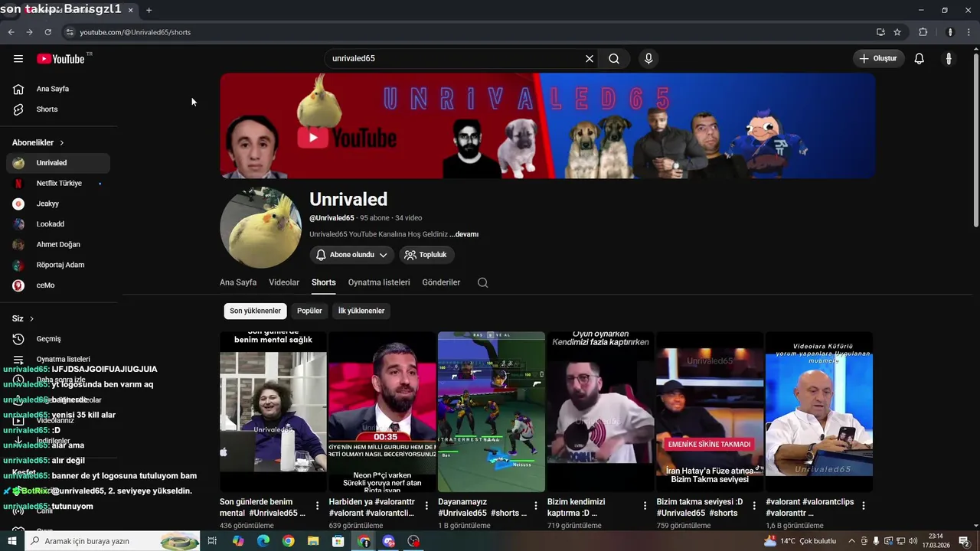Open the Chrome three-dot menu
Screen dimensions: 980x551
969,32
